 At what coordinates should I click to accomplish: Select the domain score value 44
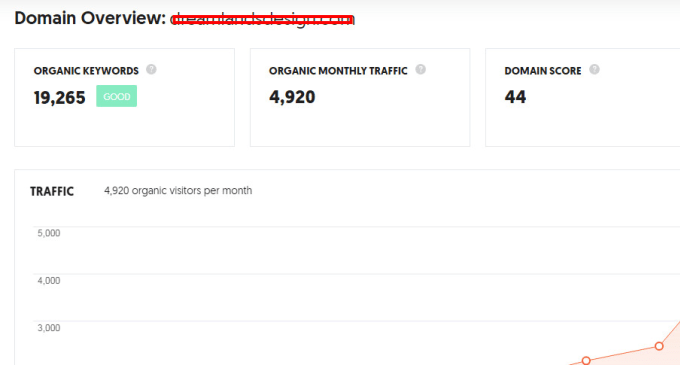515,97
